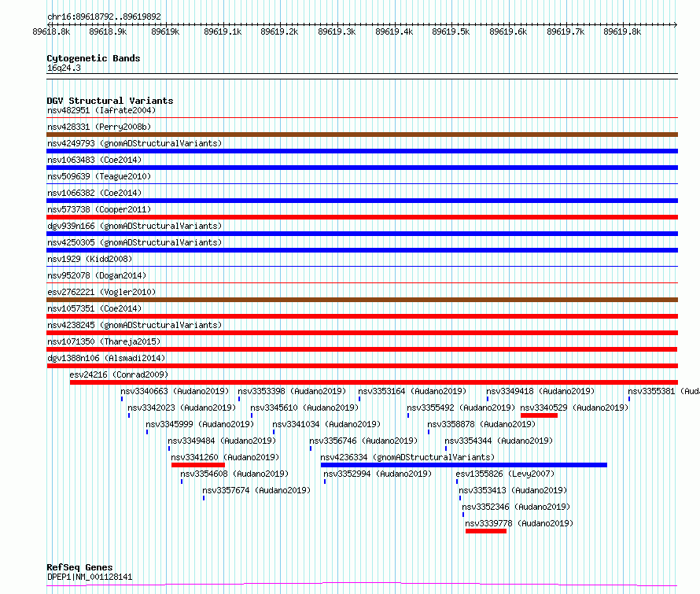The height and width of the screenshot is (594, 700).
Task: Select red bar under nsv3341260 (Audano2019)
Action: click(x=198, y=465)
